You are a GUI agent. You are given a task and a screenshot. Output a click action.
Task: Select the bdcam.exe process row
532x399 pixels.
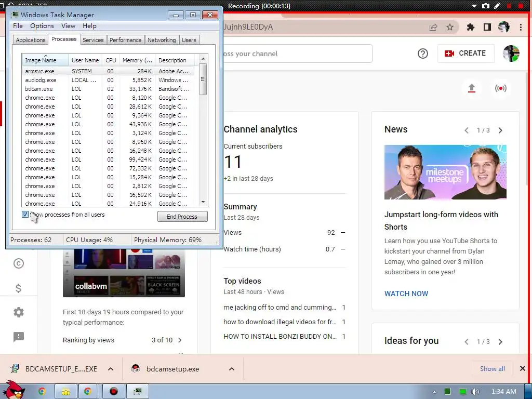click(x=108, y=89)
